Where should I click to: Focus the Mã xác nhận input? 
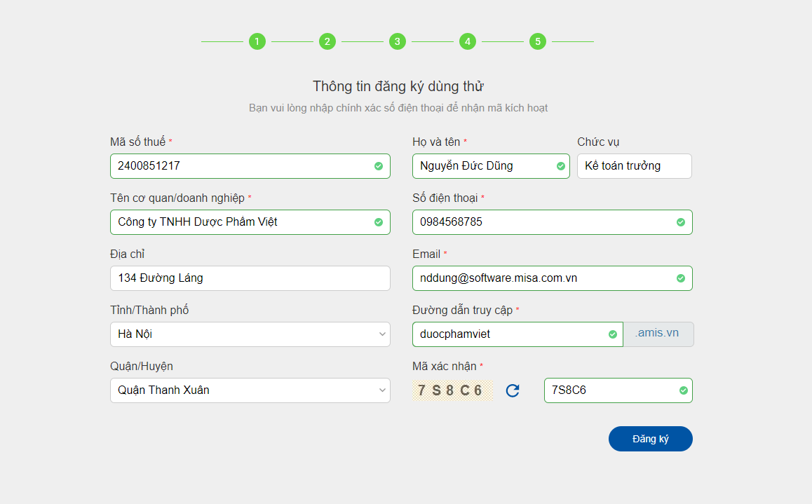[x=610, y=390]
